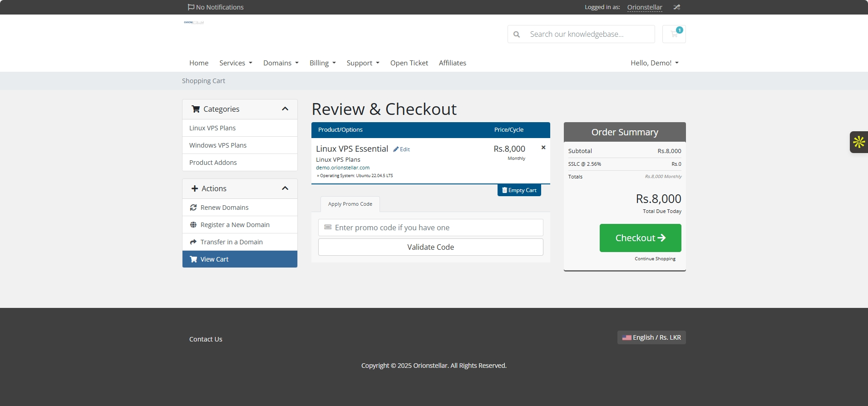Collapse the Actions panel
This screenshot has width=868, height=406.
point(285,188)
